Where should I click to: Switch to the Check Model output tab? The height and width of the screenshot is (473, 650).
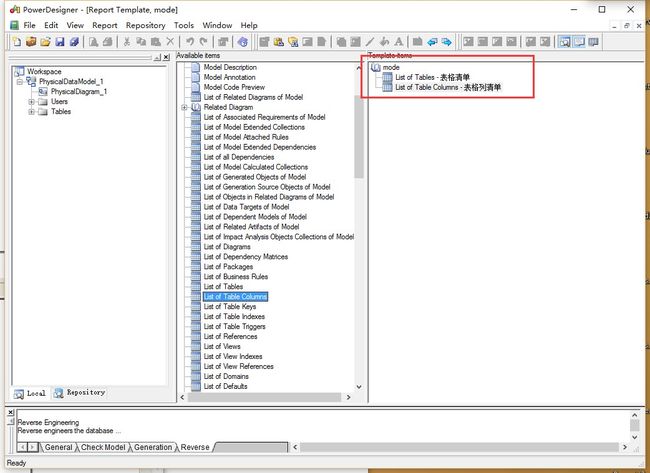click(x=103, y=447)
